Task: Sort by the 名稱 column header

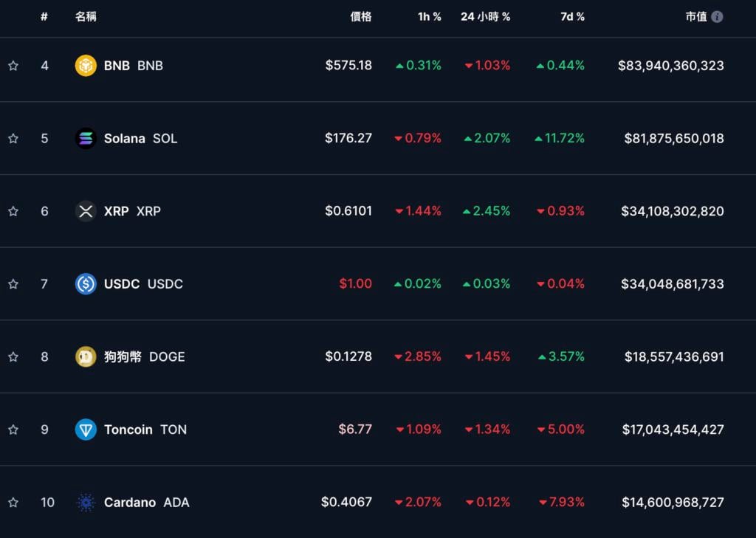Action: (x=86, y=17)
